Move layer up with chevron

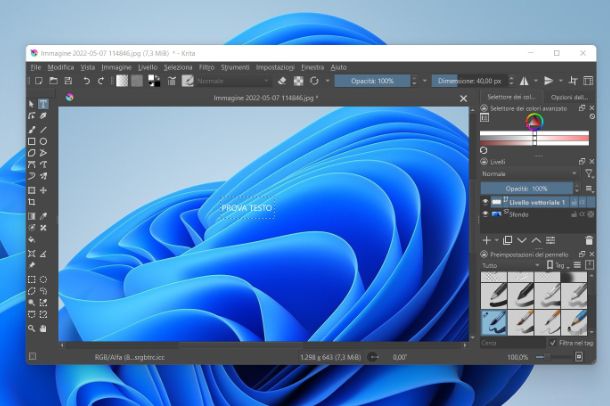pos(536,240)
